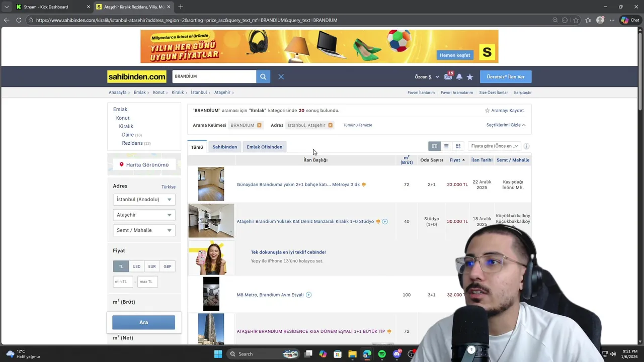
Task: Click the min TL price field
Action: [x=123, y=282]
